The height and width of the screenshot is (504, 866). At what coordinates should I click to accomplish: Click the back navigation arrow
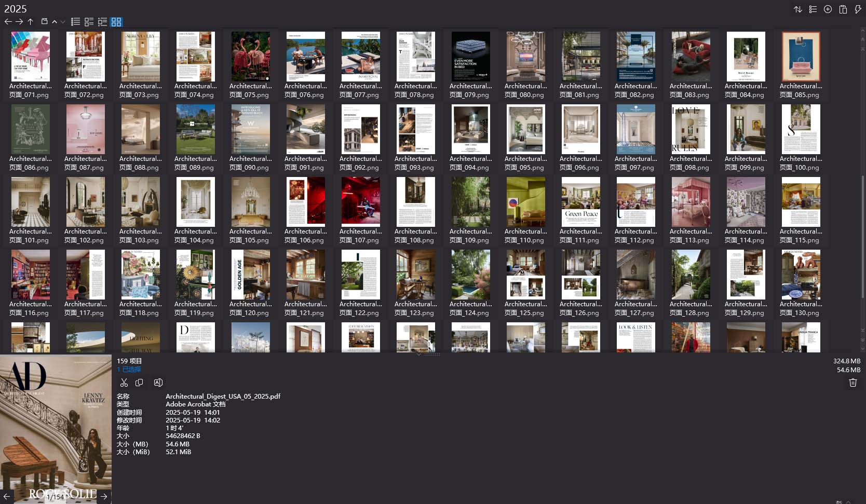click(8, 22)
